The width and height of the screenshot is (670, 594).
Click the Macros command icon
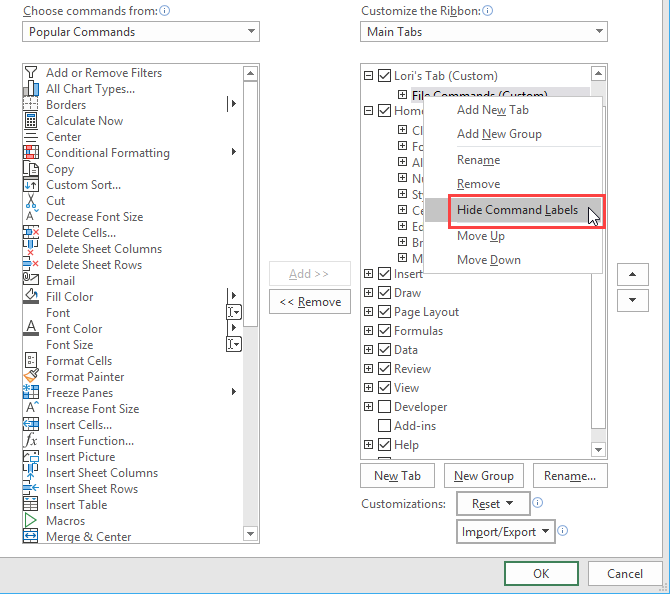31,521
